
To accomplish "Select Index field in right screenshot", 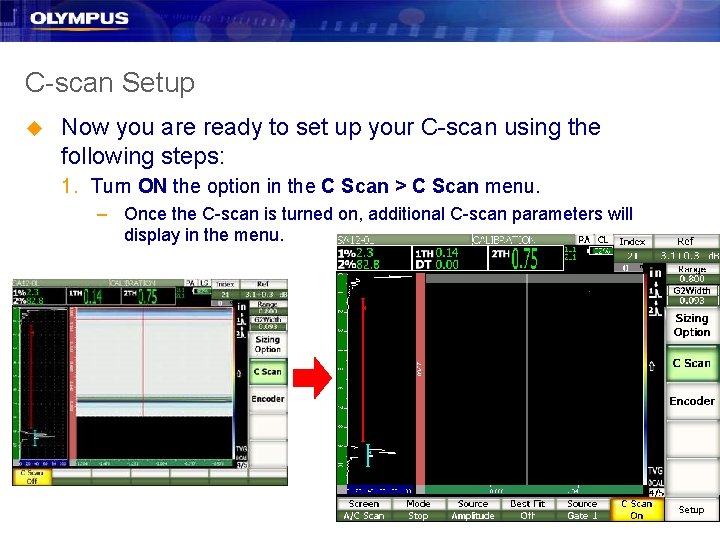I will point(632,249).
